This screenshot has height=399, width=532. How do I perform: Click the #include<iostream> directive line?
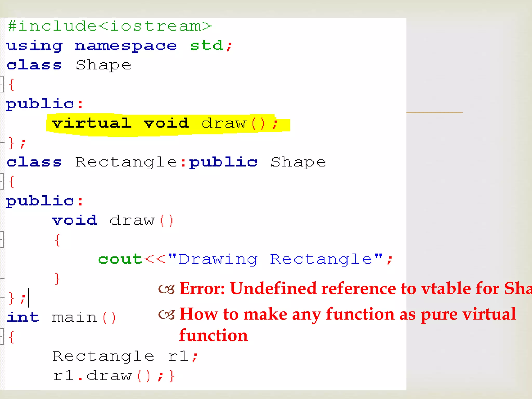(x=110, y=26)
